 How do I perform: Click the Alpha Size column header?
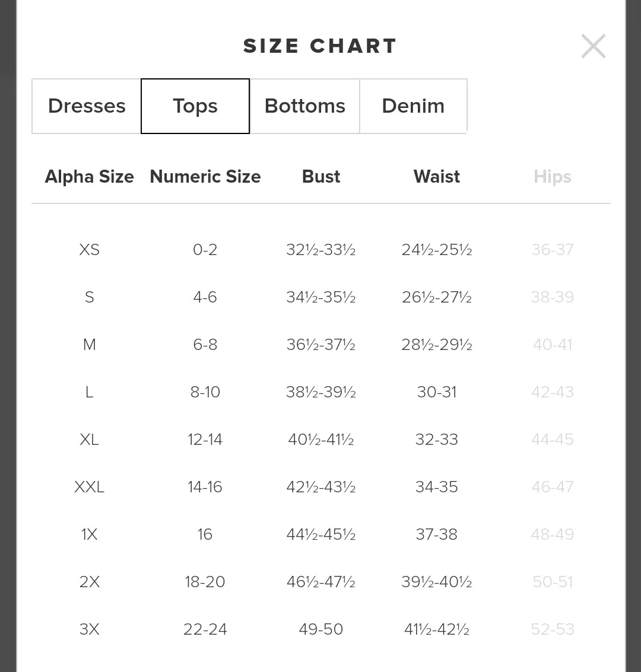pos(89,177)
